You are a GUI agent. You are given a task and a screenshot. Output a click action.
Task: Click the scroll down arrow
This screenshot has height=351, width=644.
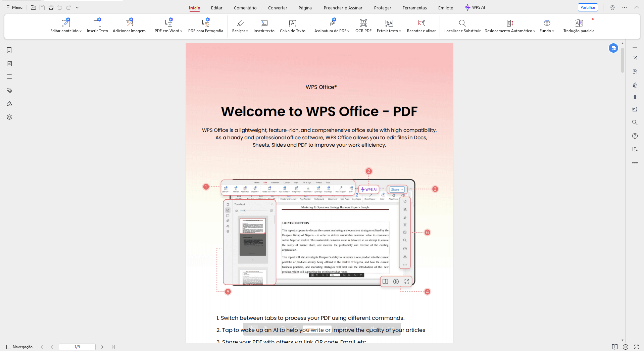pyautogui.click(x=623, y=340)
